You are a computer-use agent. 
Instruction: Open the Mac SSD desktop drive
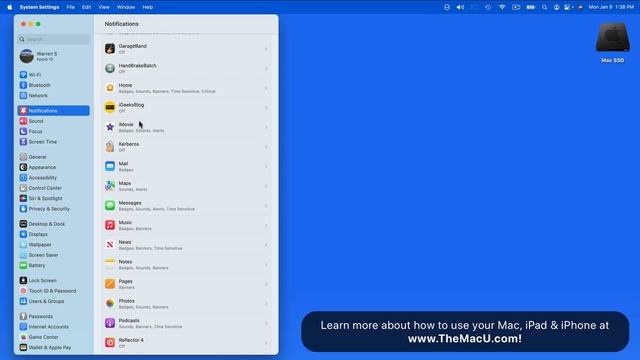click(612, 42)
